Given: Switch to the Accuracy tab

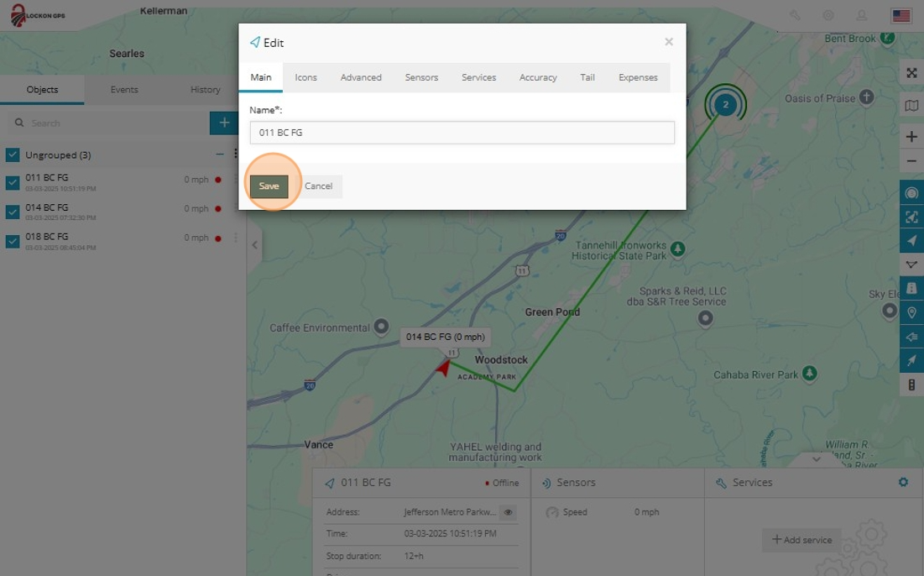Looking at the screenshot, I should point(538,77).
